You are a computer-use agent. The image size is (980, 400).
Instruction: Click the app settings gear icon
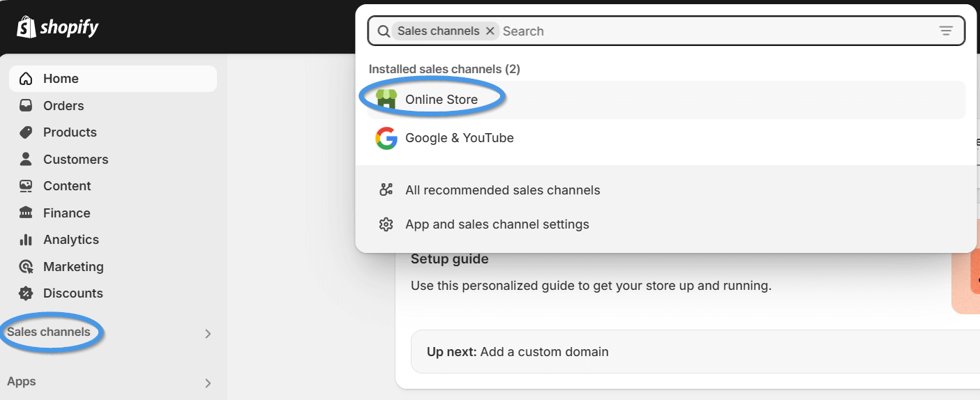pos(386,224)
